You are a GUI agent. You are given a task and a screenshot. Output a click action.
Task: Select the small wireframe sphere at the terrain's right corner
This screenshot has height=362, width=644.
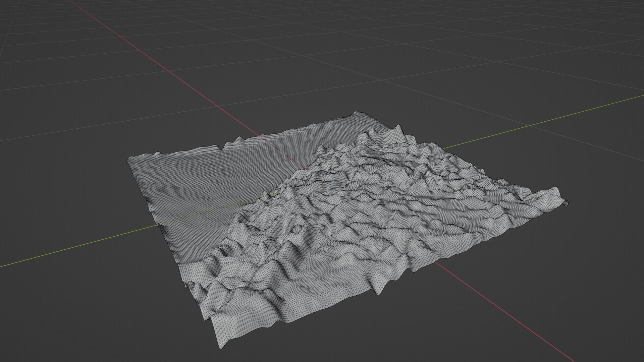[566, 202]
